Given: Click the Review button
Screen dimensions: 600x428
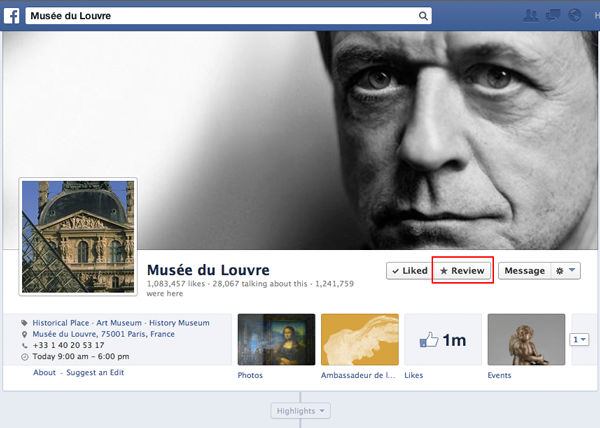Looking at the screenshot, I should coord(462,271).
